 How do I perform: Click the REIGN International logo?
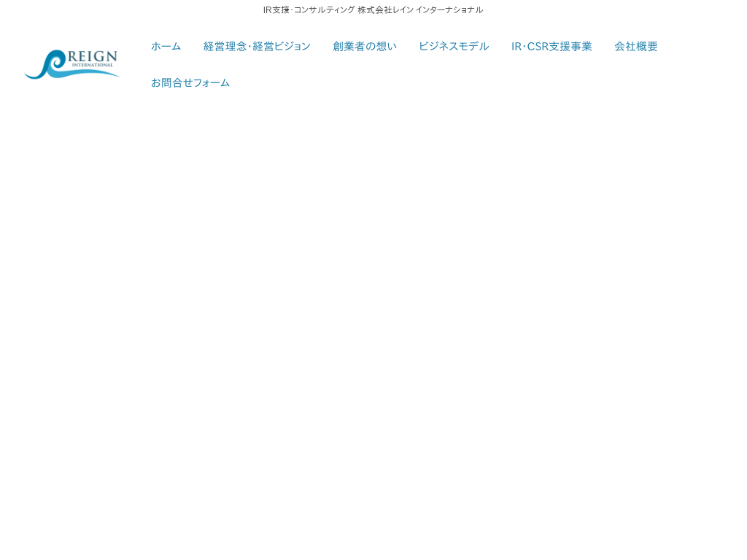tap(72, 64)
